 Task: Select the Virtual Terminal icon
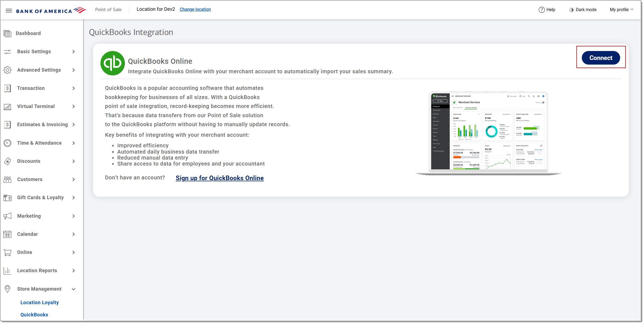7,106
